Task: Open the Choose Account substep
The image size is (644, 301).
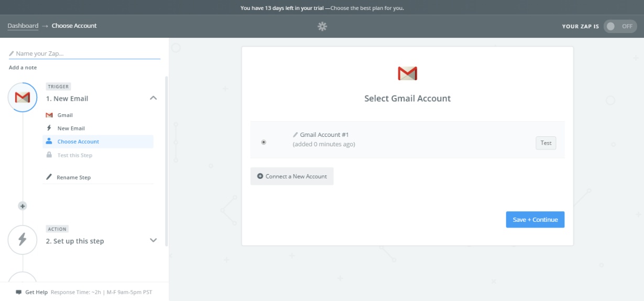Action: point(98,142)
